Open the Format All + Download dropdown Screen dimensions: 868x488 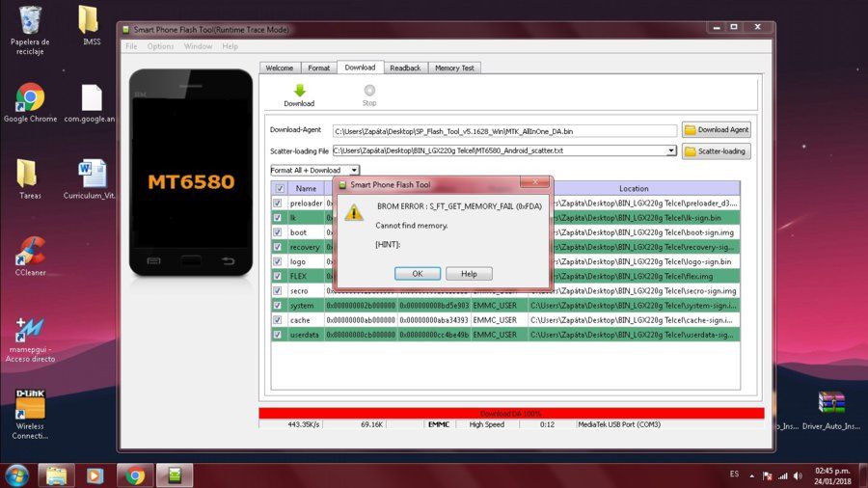(314, 170)
